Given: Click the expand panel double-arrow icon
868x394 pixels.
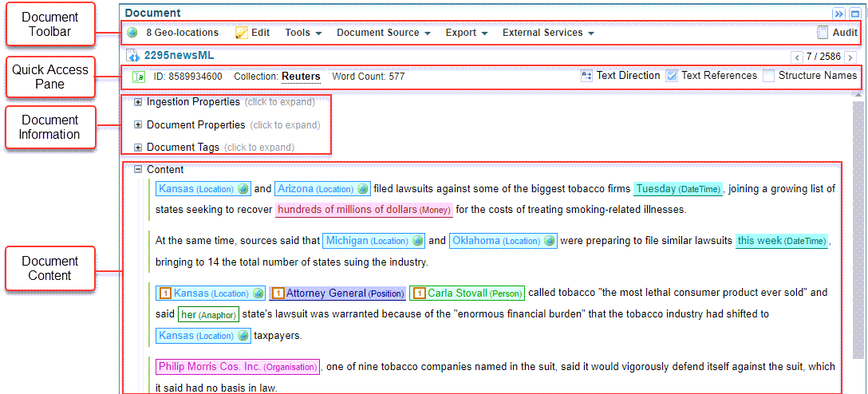Looking at the screenshot, I should (x=838, y=14).
